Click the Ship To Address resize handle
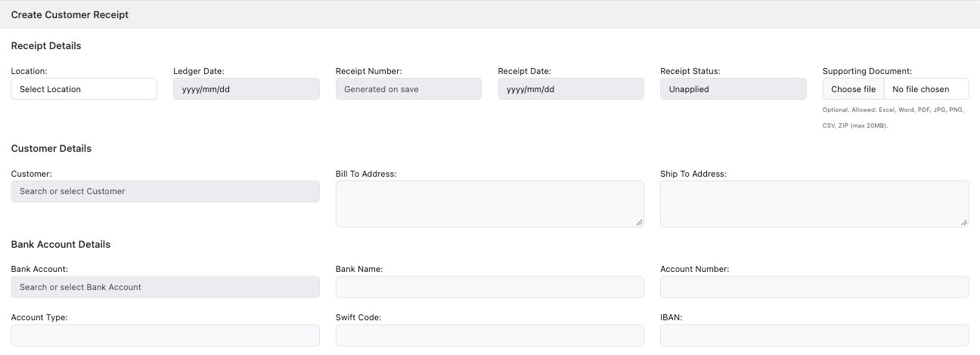This screenshot has height=355, width=980. (963, 222)
